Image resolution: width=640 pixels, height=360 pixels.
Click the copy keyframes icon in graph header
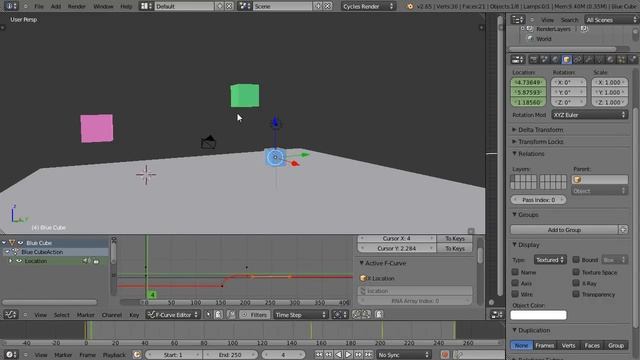356,315
